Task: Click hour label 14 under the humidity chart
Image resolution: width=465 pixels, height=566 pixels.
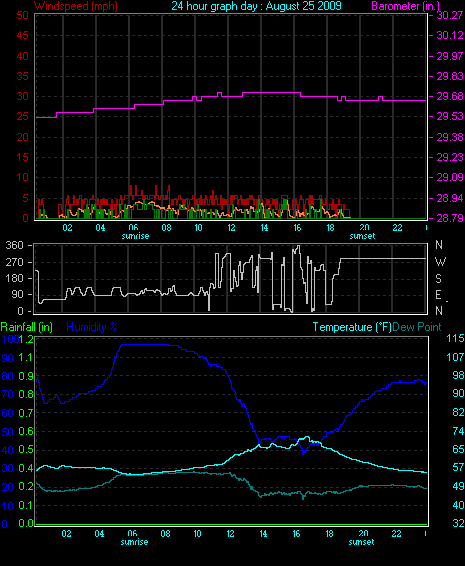Action: coord(263,534)
